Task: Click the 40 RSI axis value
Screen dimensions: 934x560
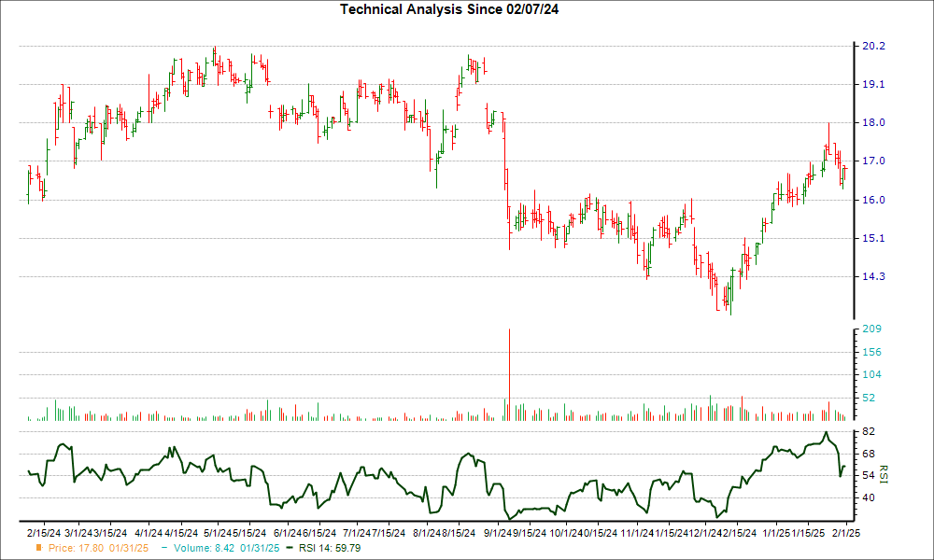Action: (x=869, y=498)
